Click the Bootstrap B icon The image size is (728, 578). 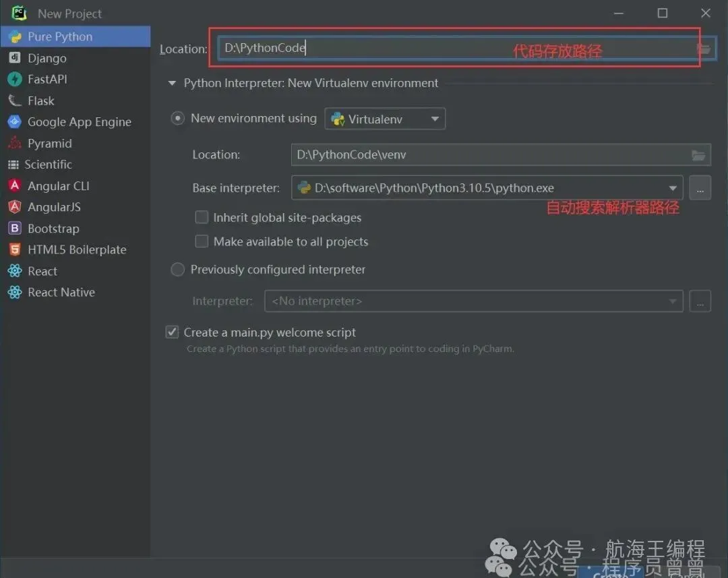click(15, 228)
